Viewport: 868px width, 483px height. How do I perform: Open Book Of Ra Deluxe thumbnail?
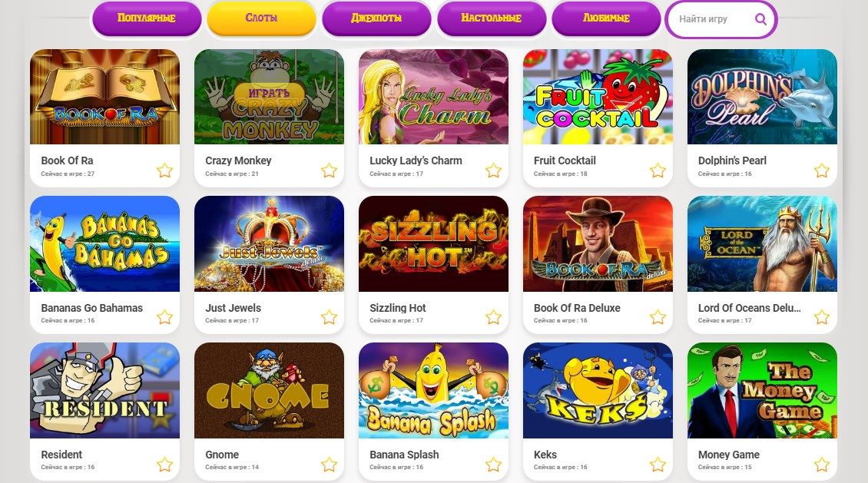(598, 243)
